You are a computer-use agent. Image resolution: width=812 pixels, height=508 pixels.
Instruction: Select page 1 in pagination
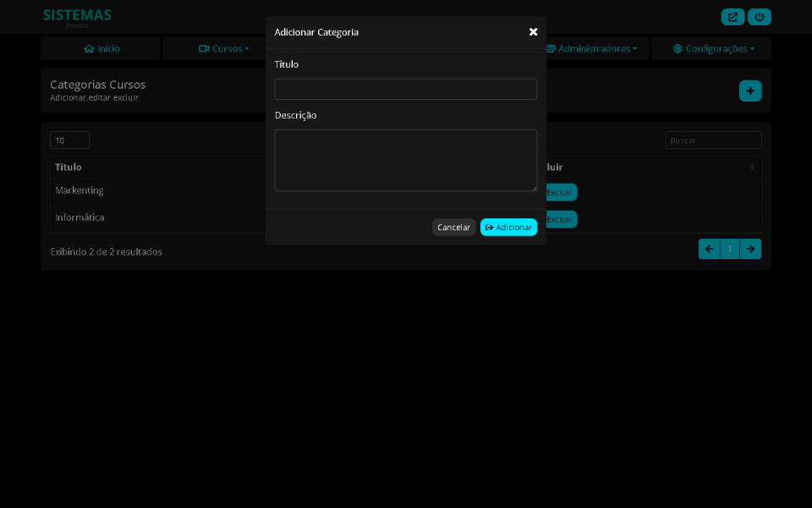[729, 249]
